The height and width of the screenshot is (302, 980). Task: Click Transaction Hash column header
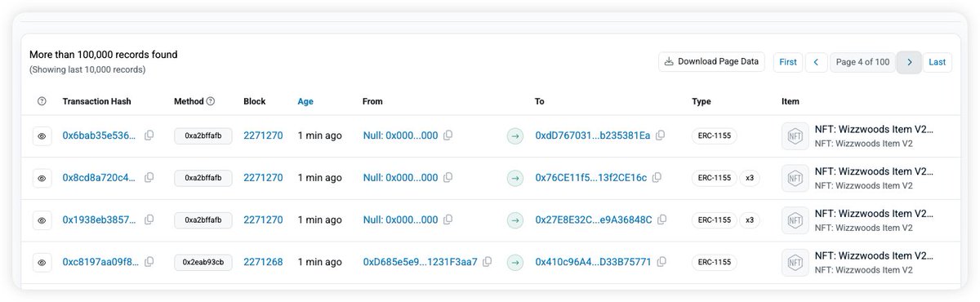tap(96, 101)
